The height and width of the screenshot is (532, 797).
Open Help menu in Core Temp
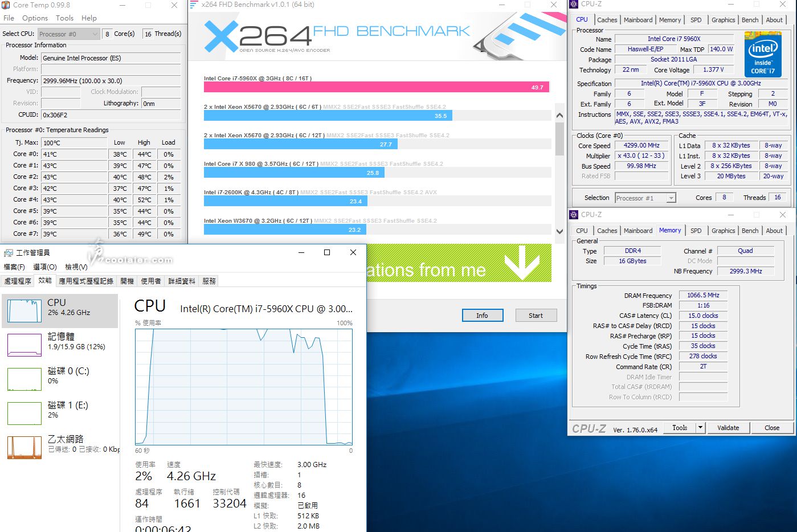pos(89,18)
